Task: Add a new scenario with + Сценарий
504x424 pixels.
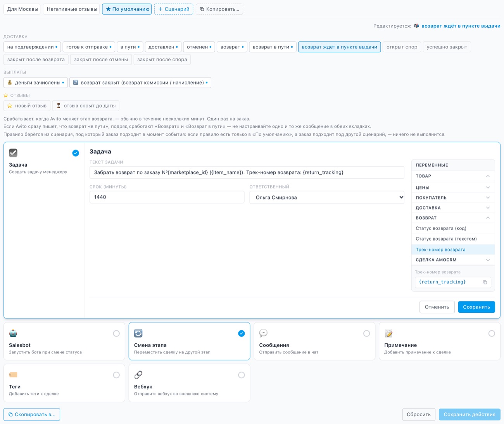Action: coord(174,9)
